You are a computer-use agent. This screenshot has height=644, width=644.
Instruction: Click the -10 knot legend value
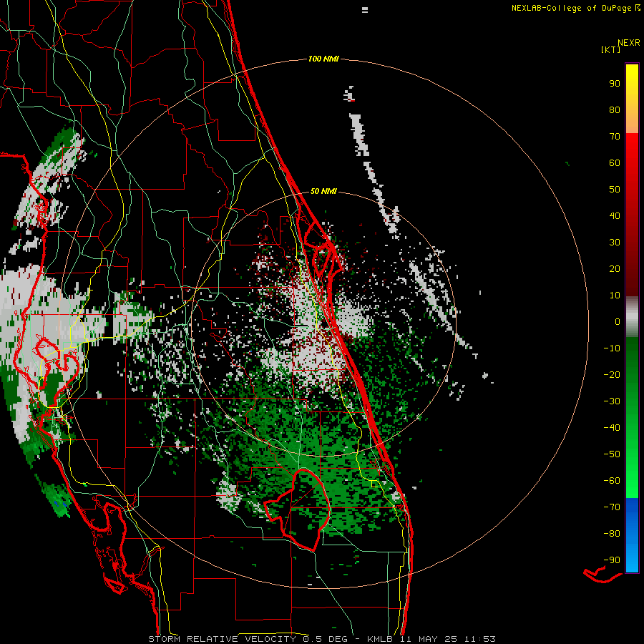612,348
